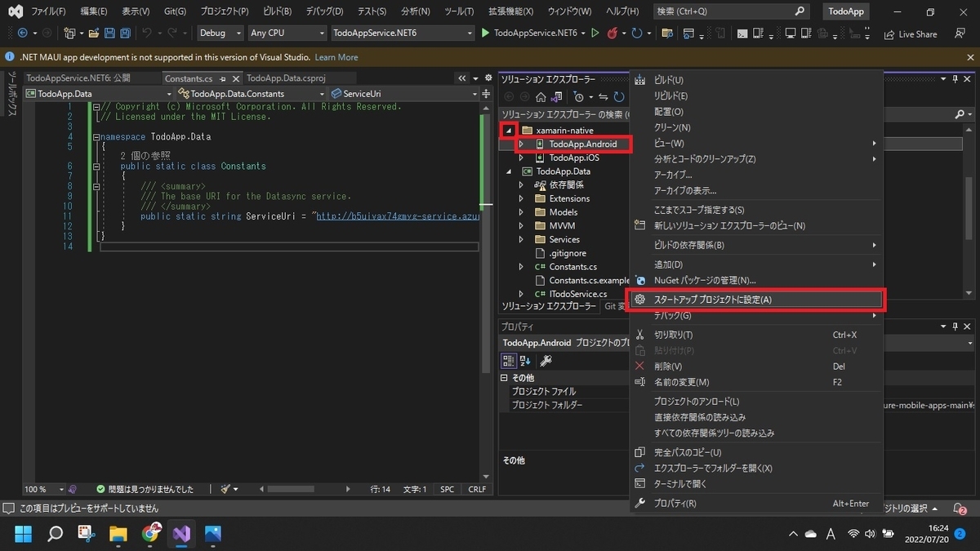Open the Windows Start menu
The image size is (980, 551).
(24, 534)
